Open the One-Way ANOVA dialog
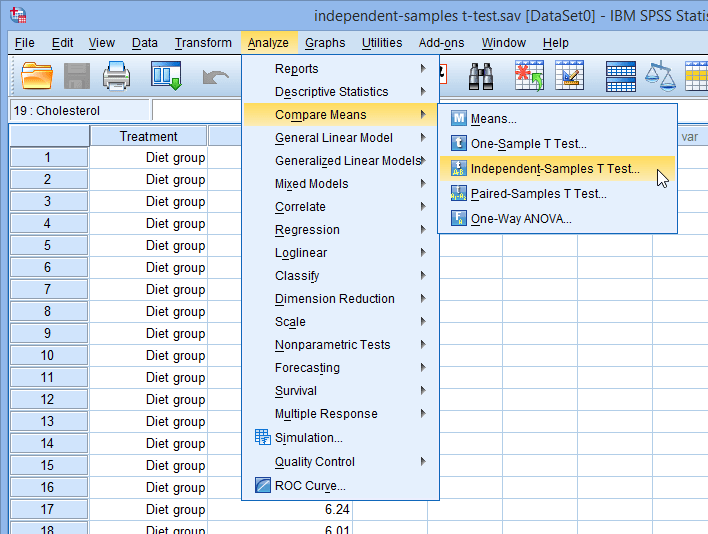The width and height of the screenshot is (708, 534). coord(521,219)
